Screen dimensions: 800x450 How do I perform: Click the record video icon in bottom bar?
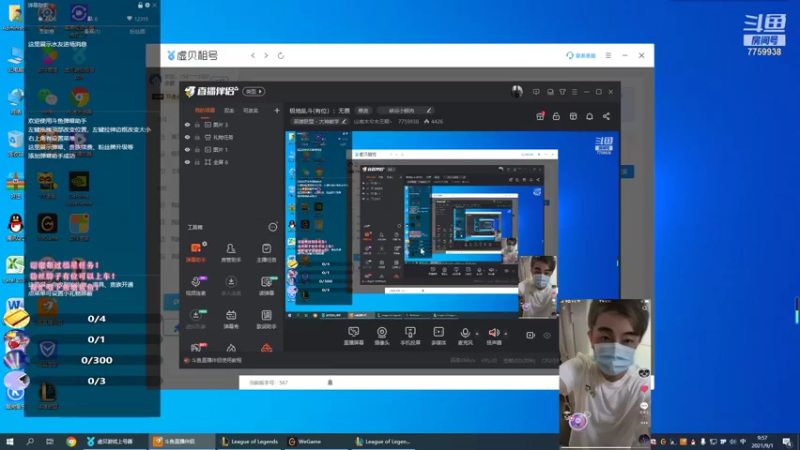[x=530, y=335]
